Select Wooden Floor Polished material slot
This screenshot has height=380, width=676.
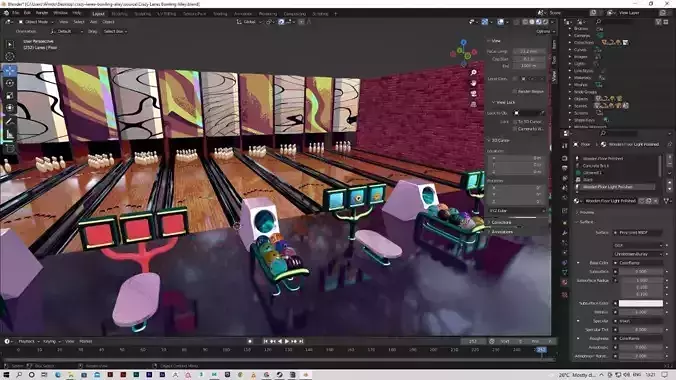click(616, 158)
